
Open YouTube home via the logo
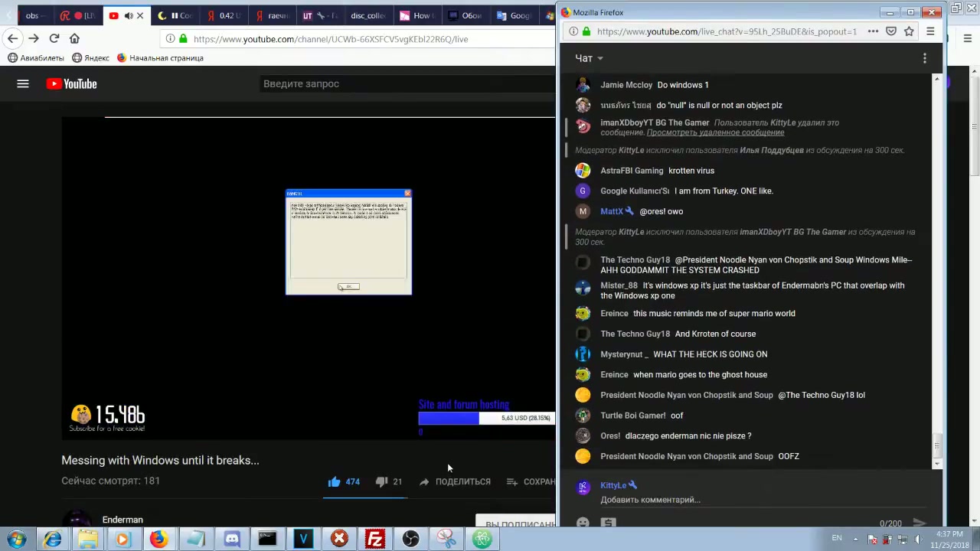click(x=73, y=83)
